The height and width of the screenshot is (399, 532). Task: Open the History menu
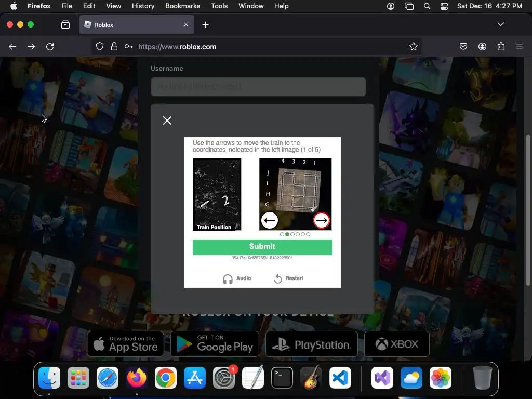[x=143, y=6]
